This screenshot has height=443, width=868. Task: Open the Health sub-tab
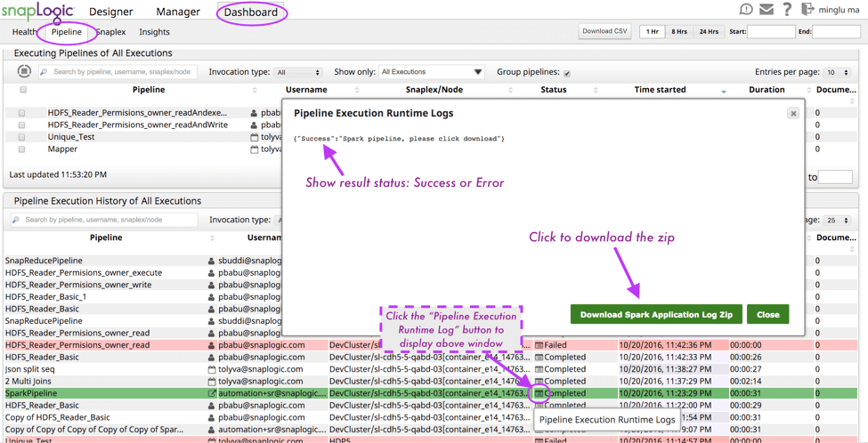[24, 32]
